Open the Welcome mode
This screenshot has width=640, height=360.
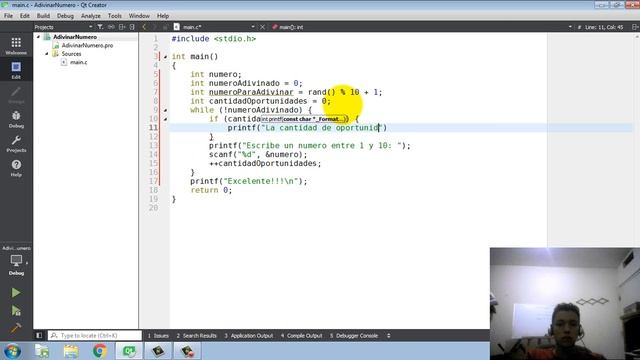[x=16, y=46]
